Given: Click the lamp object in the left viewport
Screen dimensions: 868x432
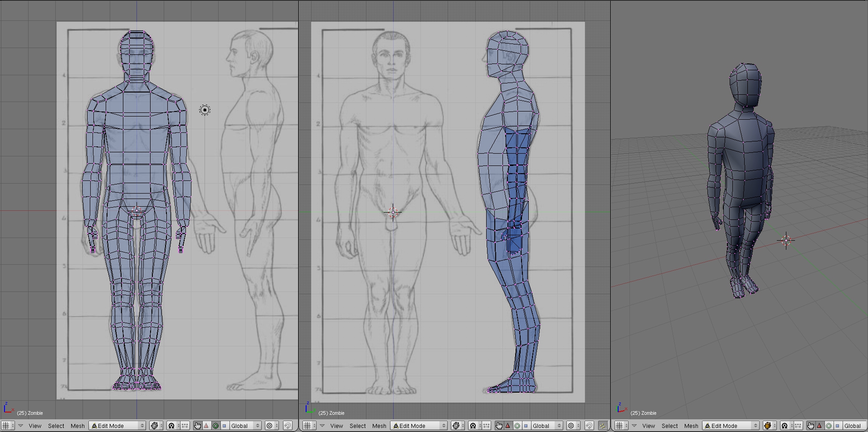Looking at the screenshot, I should point(205,110).
